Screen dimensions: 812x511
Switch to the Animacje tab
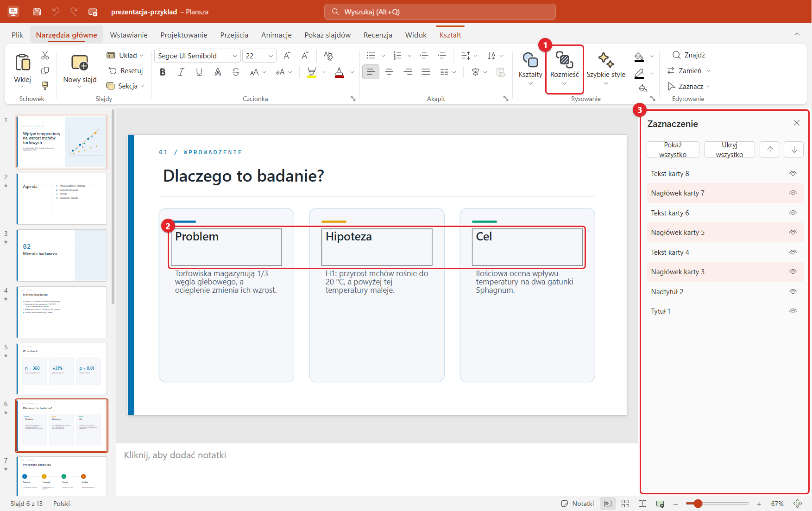276,35
